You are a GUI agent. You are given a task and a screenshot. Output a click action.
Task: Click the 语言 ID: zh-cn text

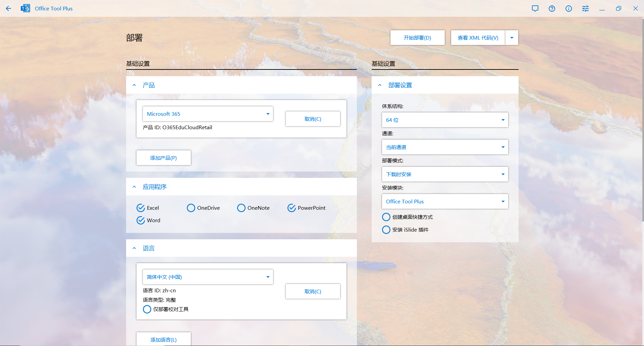click(159, 291)
